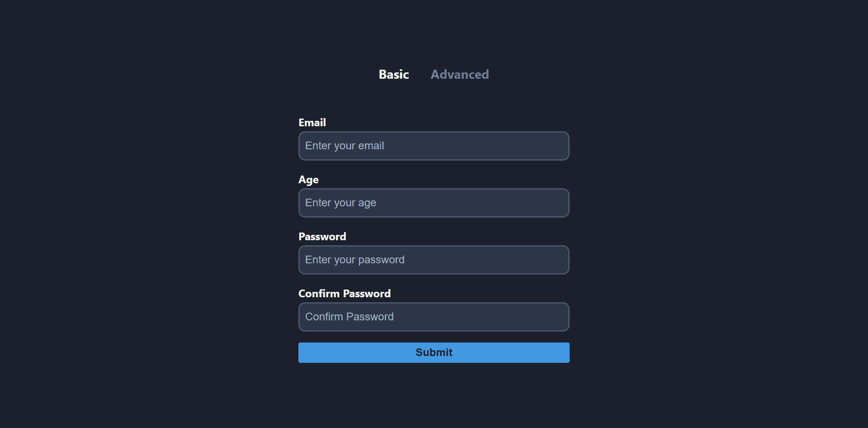
Task: Click the Age field label
Action: coord(308,180)
